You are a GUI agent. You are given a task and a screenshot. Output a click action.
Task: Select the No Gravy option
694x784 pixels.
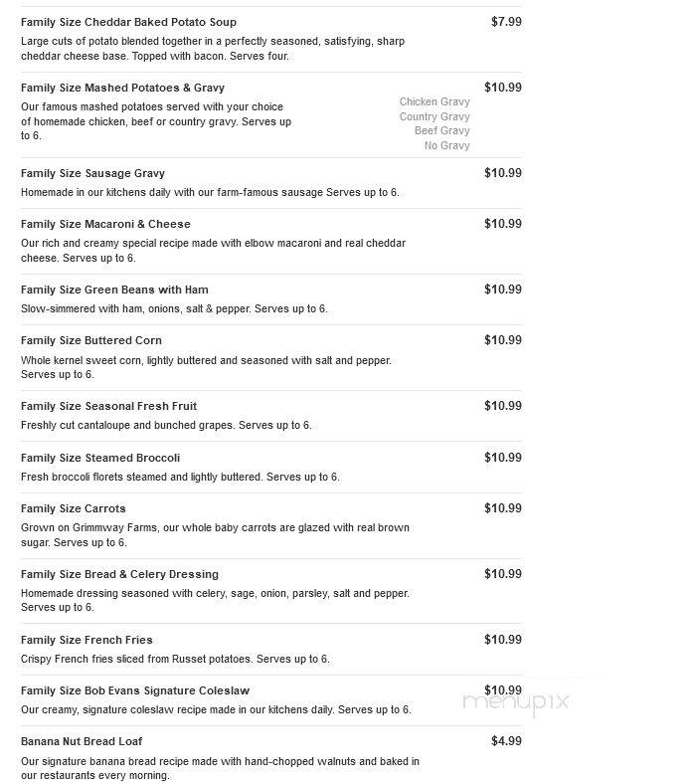446,145
